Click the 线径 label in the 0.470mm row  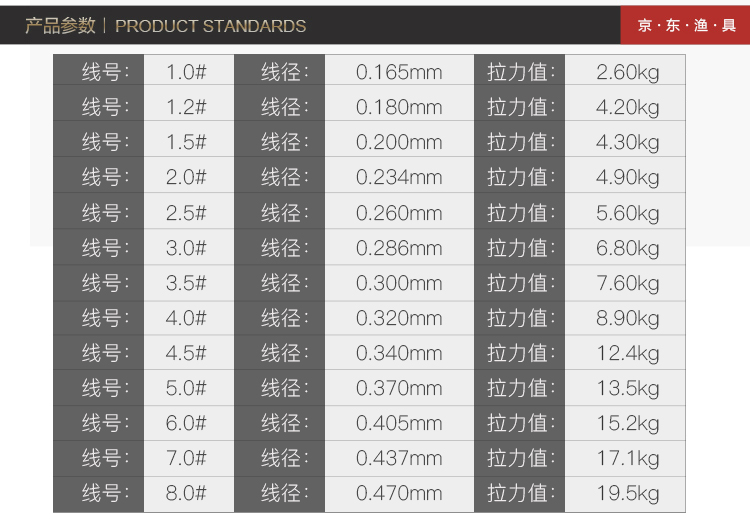point(285,493)
